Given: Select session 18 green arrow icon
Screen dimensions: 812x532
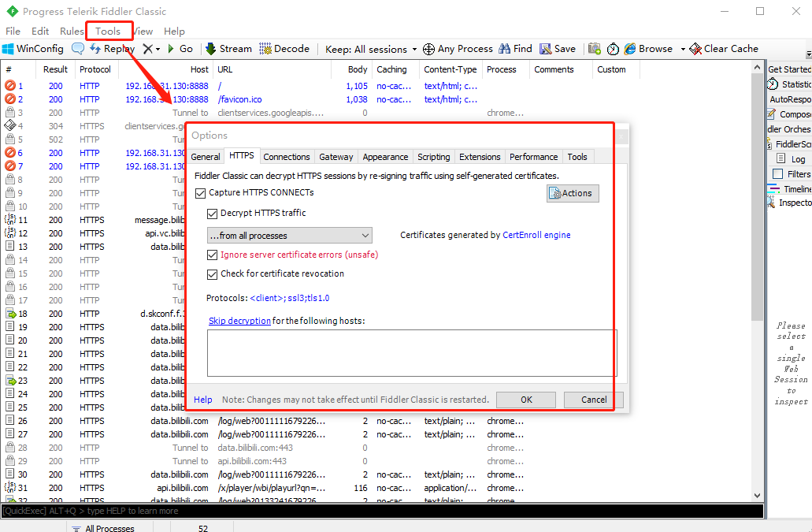Looking at the screenshot, I should pyautogui.click(x=10, y=314).
